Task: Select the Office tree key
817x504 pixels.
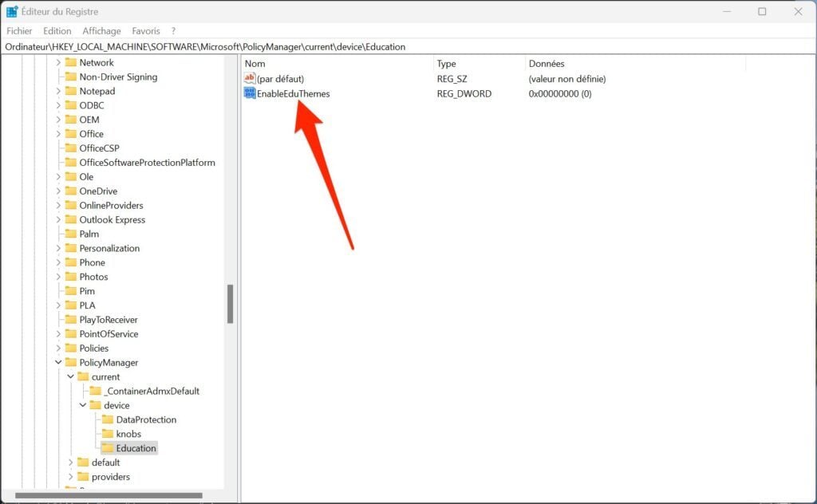Action: click(91, 134)
